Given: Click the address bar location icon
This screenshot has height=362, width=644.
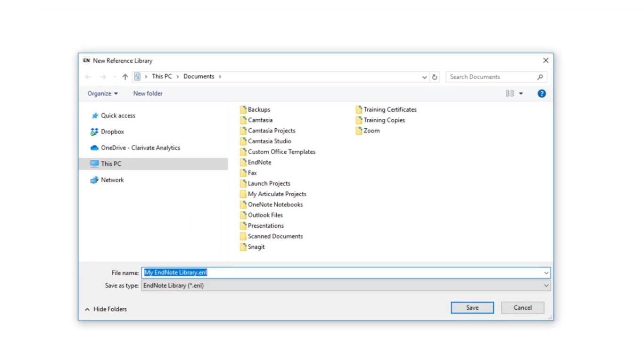Looking at the screenshot, I should [137, 76].
